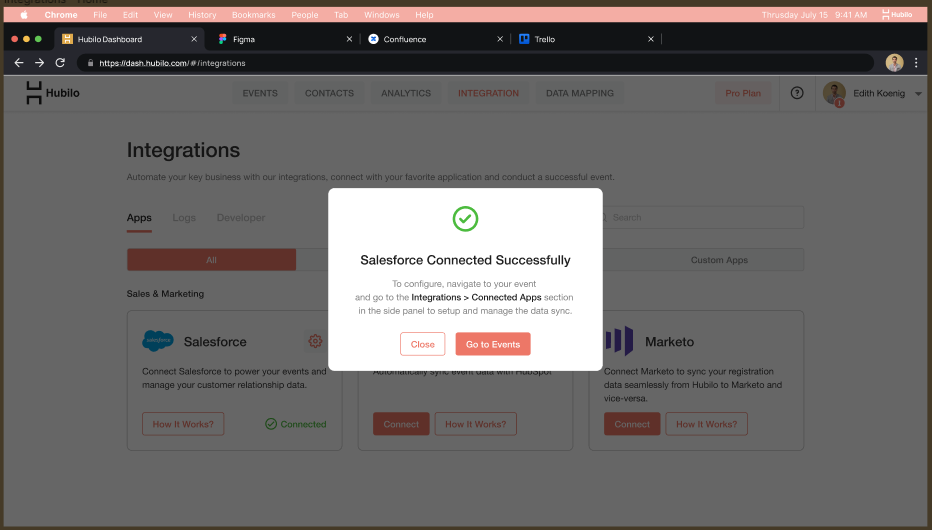Open the Bookmarks menu
Image resolution: width=932 pixels, height=530 pixels.
pos(253,15)
